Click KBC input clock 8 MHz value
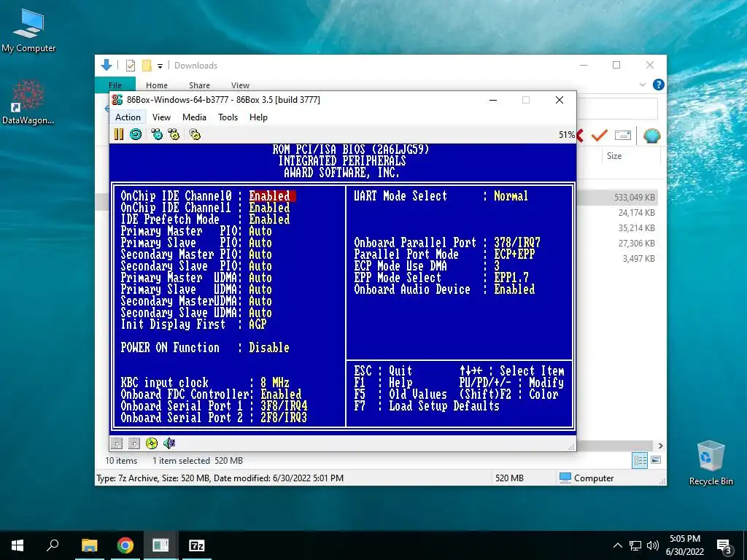 click(275, 383)
